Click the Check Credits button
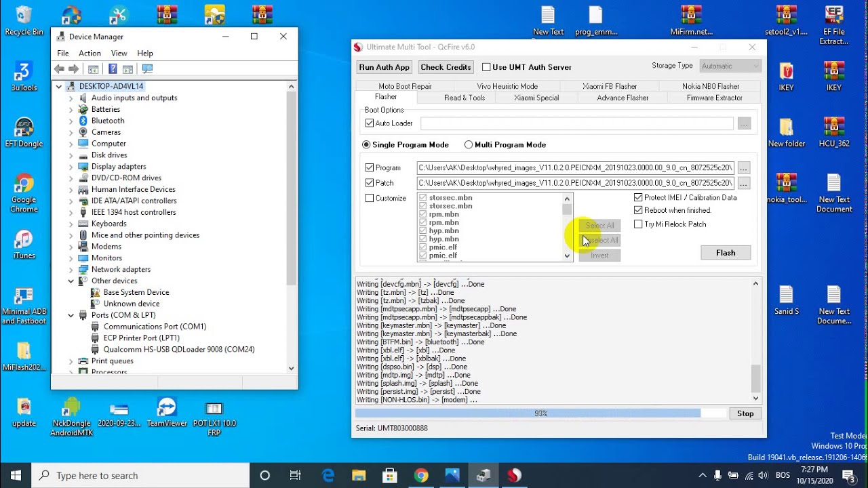868x488 pixels. tap(446, 67)
